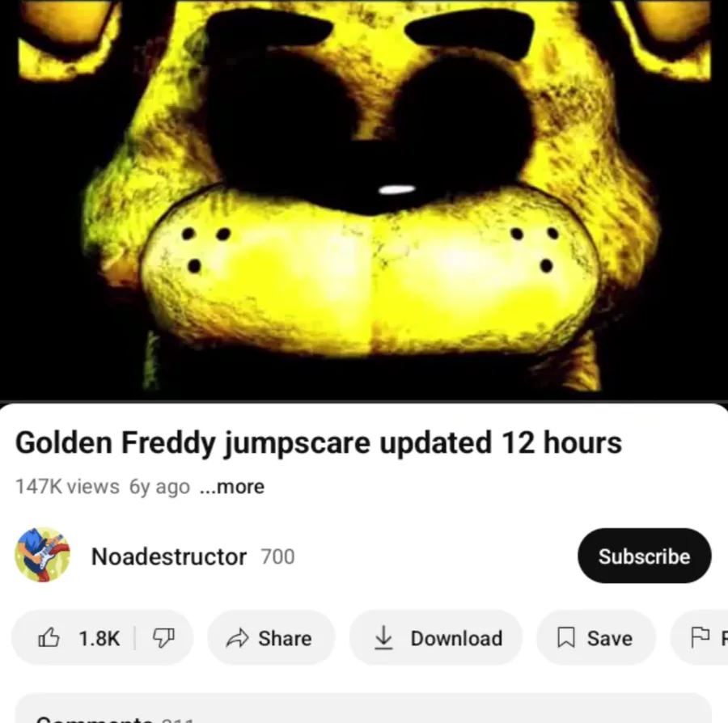Image resolution: width=728 pixels, height=723 pixels.
Task: Expand the Comments section panel
Action: coord(363,708)
